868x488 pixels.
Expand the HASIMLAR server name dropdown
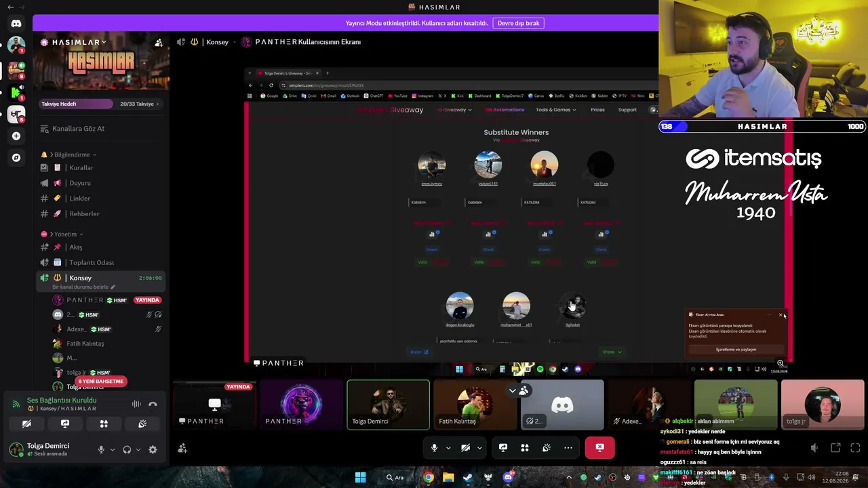point(104,42)
